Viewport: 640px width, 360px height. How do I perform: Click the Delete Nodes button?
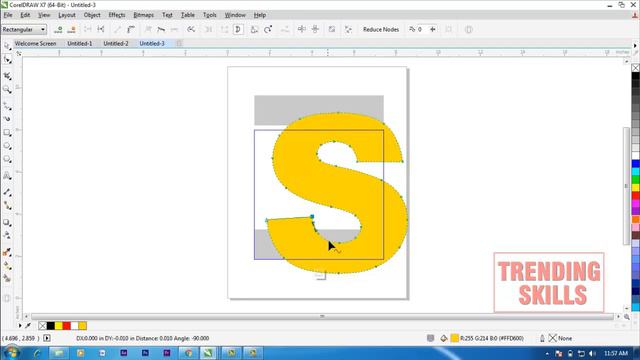72,29
